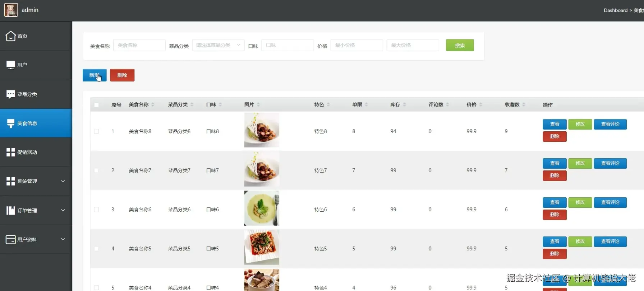Expand the 用户资料 menu chevron
Screen dimensions: 644x291
[x=63, y=239]
